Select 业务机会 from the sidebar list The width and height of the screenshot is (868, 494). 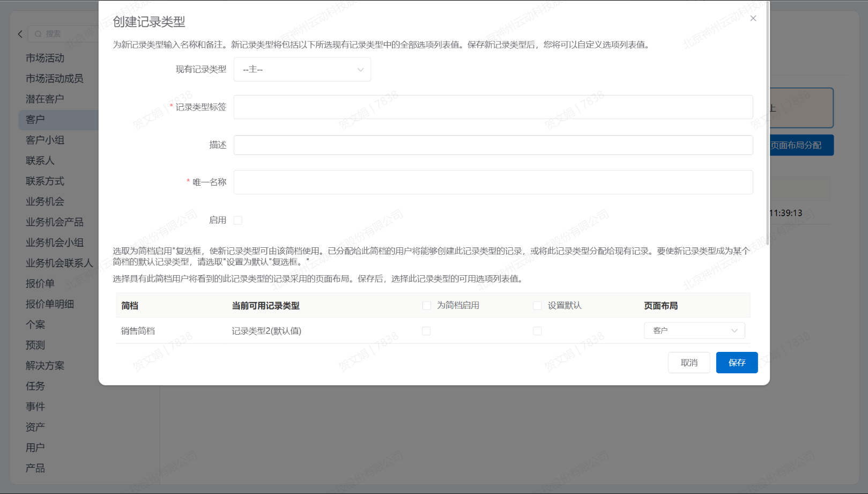(45, 202)
